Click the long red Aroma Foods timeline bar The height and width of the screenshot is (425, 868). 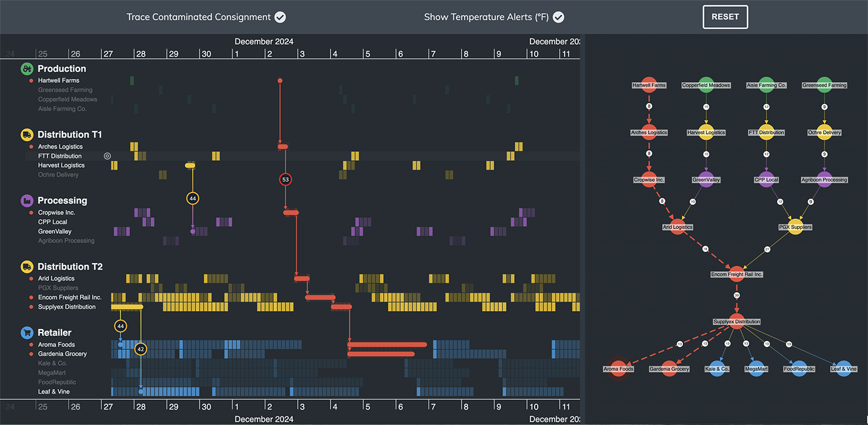pos(387,345)
